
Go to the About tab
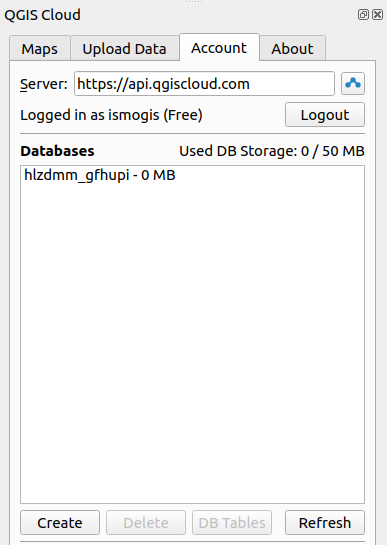292,48
